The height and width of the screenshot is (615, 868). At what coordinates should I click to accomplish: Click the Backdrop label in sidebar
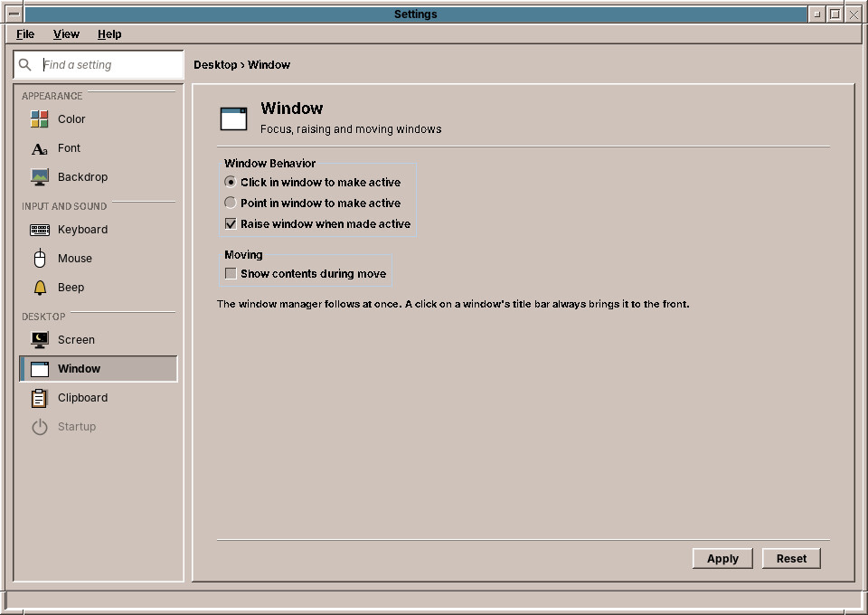coord(82,177)
